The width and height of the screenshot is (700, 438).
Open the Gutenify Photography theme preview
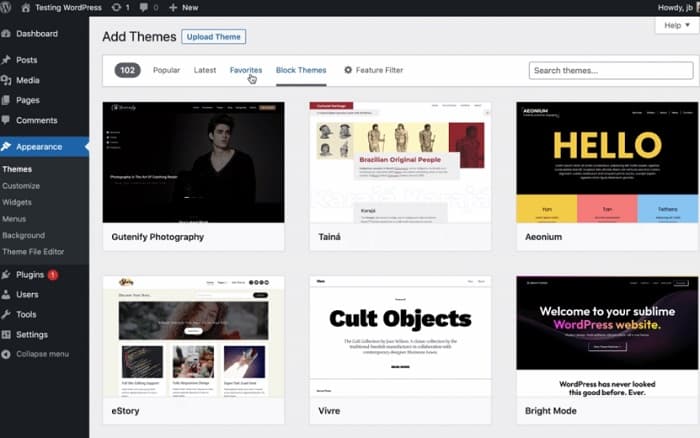click(x=193, y=162)
